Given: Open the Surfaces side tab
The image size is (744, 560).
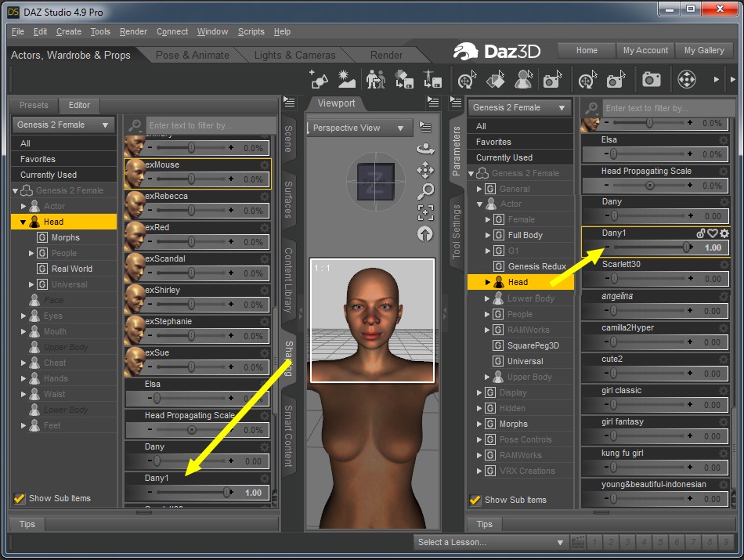Looking at the screenshot, I should (x=288, y=199).
